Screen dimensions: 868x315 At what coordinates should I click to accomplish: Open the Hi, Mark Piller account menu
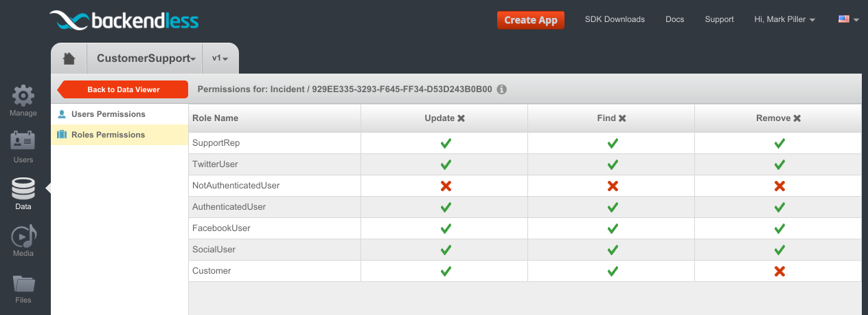[x=785, y=19]
